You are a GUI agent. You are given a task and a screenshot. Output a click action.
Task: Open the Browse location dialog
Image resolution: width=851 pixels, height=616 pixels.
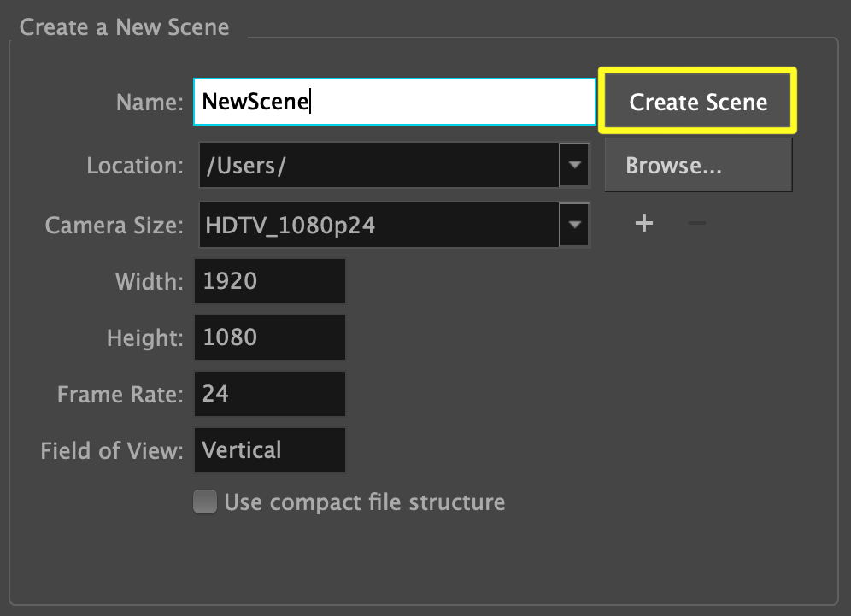[697, 166]
